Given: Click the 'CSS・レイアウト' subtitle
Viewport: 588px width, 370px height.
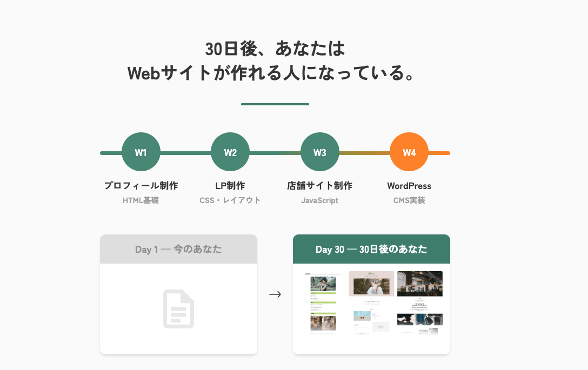Looking at the screenshot, I should coord(230,200).
